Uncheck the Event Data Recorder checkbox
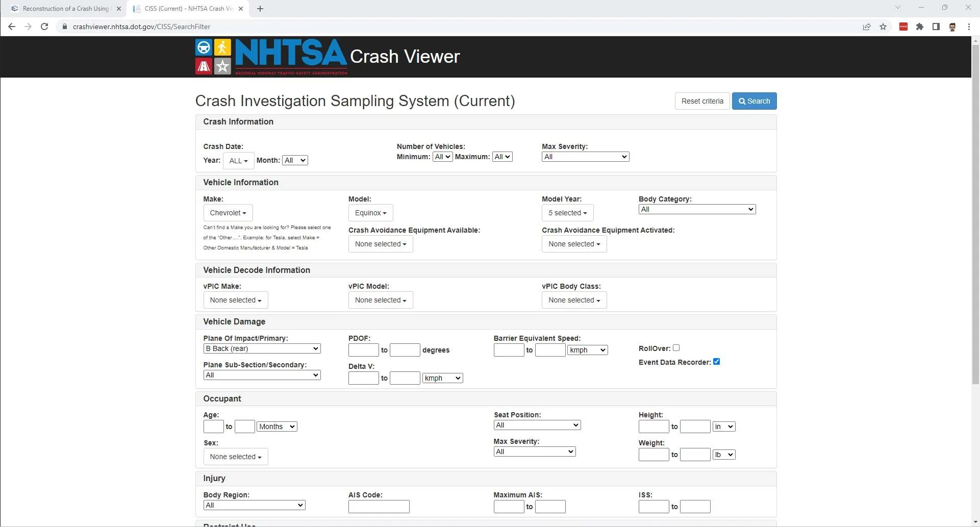 click(717, 361)
